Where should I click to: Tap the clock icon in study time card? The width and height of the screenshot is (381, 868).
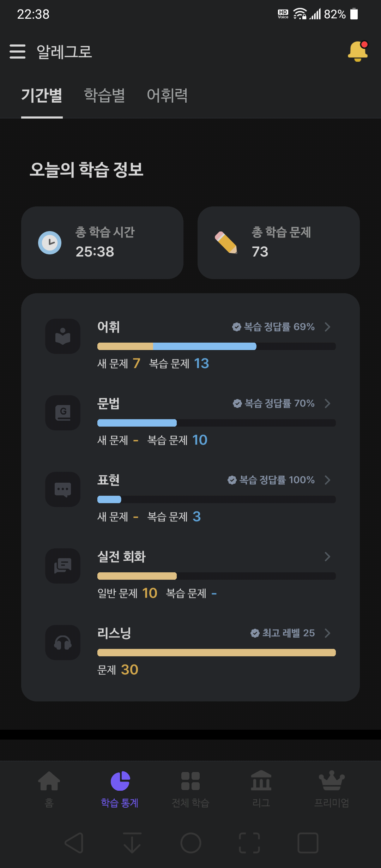50,243
